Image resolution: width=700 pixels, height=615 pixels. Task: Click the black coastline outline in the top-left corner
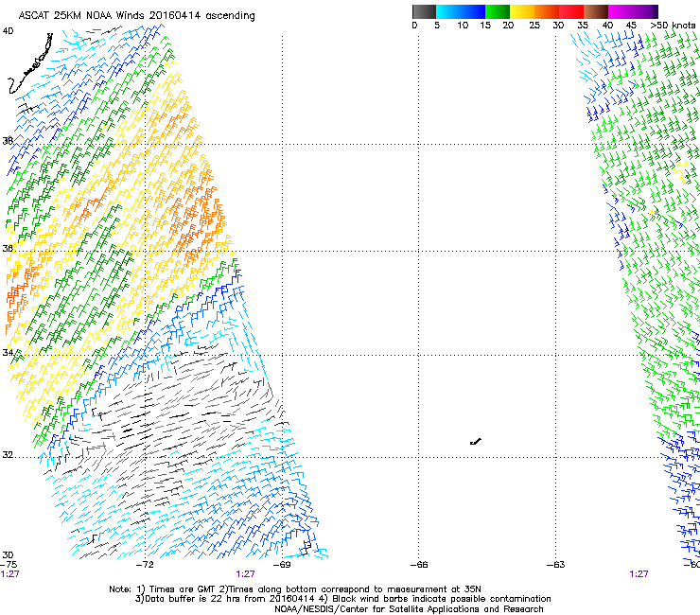tap(30, 64)
